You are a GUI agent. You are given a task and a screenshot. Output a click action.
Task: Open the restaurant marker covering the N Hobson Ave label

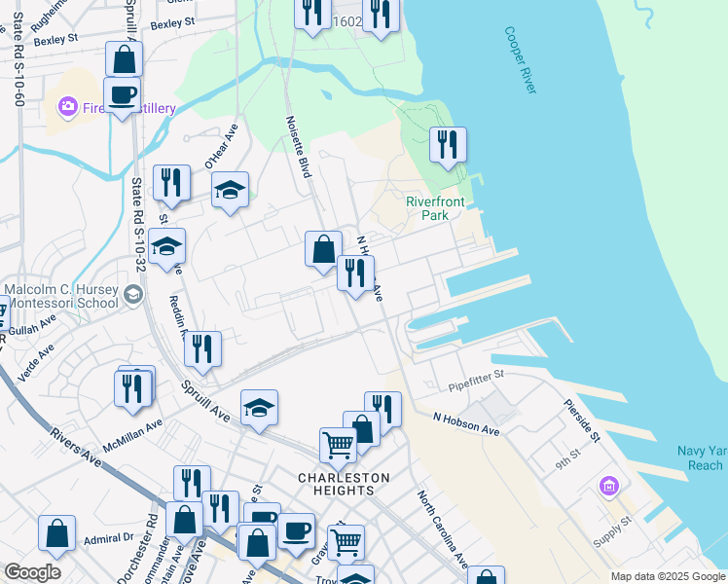[x=355, y=275]
